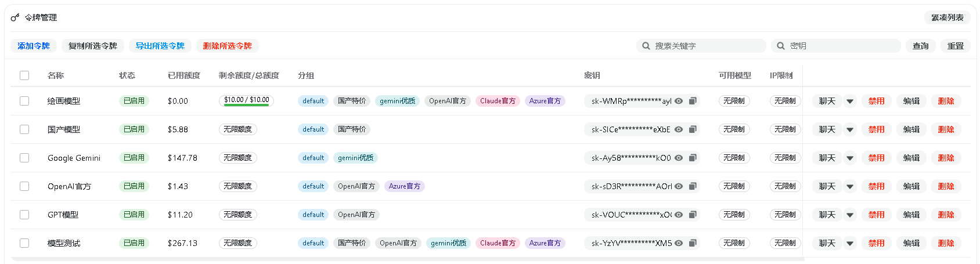Reveal the 绘画模型 key with eye icon
This screenshot has height=264, width=980.
tap(678, 101)
